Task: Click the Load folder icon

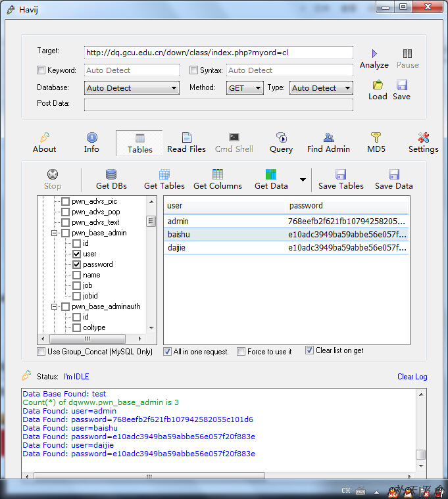Action: click(x=378, y=85)
